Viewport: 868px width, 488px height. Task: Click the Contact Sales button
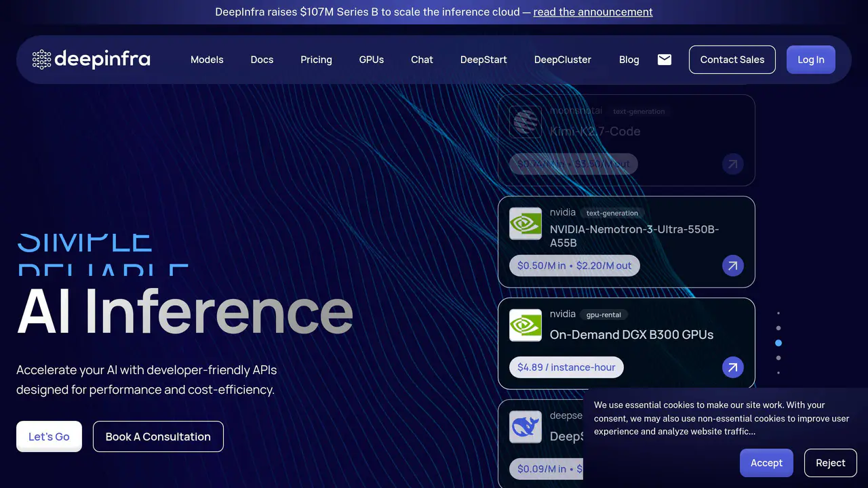(x=732, y=60)
